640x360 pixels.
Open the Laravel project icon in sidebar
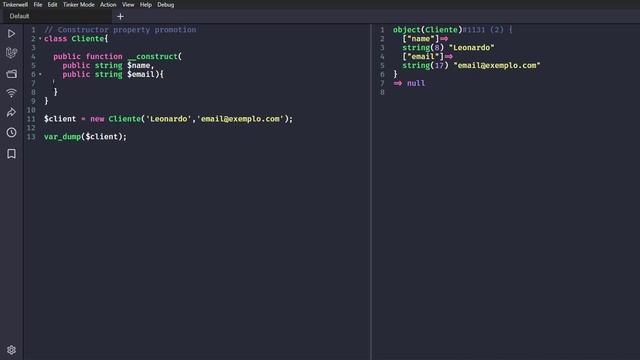point(11,53)
